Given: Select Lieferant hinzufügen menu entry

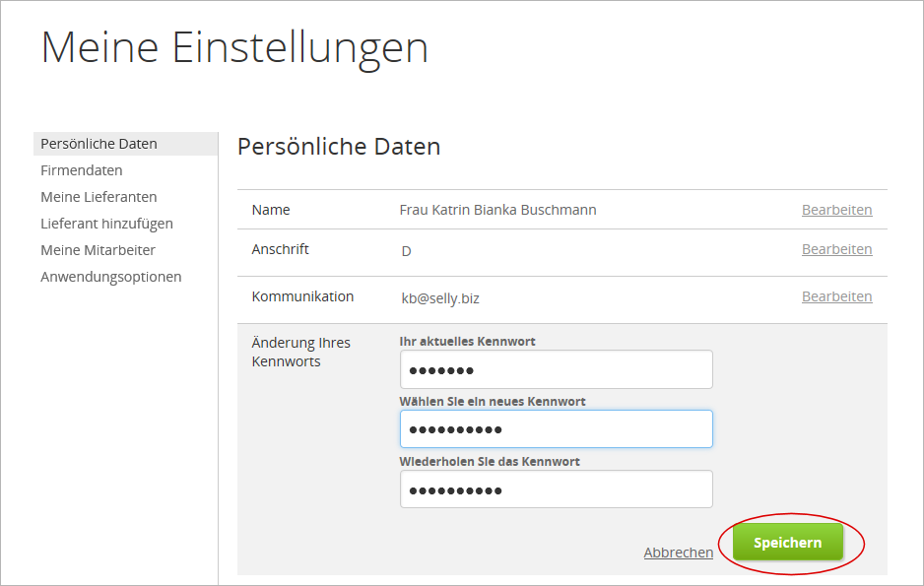Looking at the screenshot, I should [106, 224].
